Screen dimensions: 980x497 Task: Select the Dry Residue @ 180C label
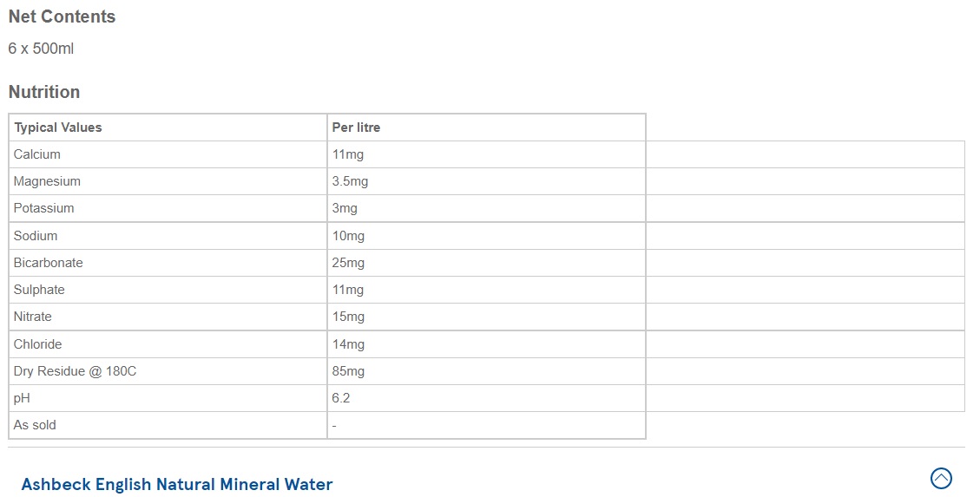pos(75,371)
